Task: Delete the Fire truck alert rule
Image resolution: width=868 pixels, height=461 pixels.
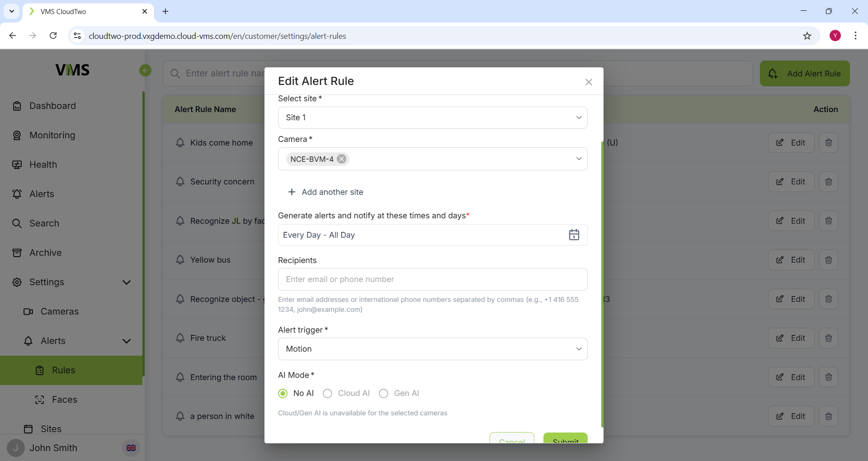Action: click(x=828, y=338)
